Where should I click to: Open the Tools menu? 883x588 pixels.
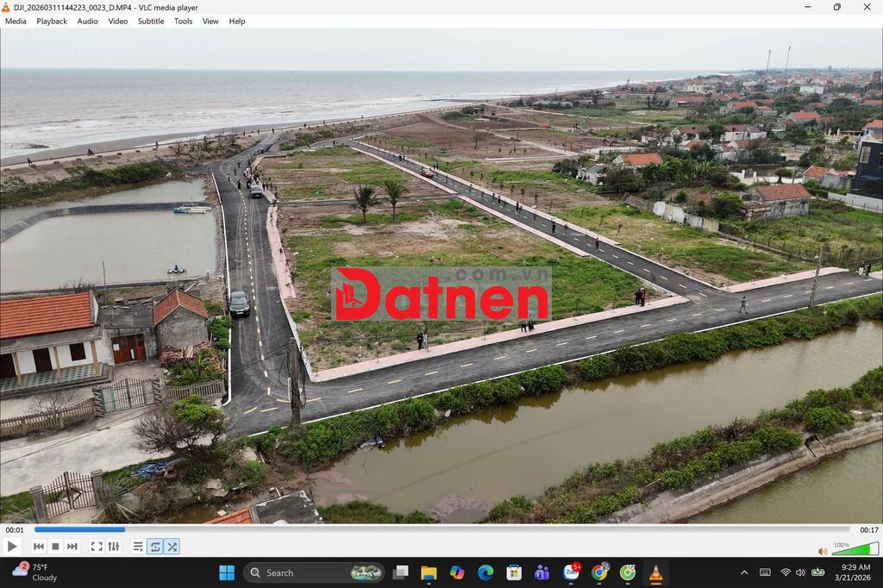[182, 21]
